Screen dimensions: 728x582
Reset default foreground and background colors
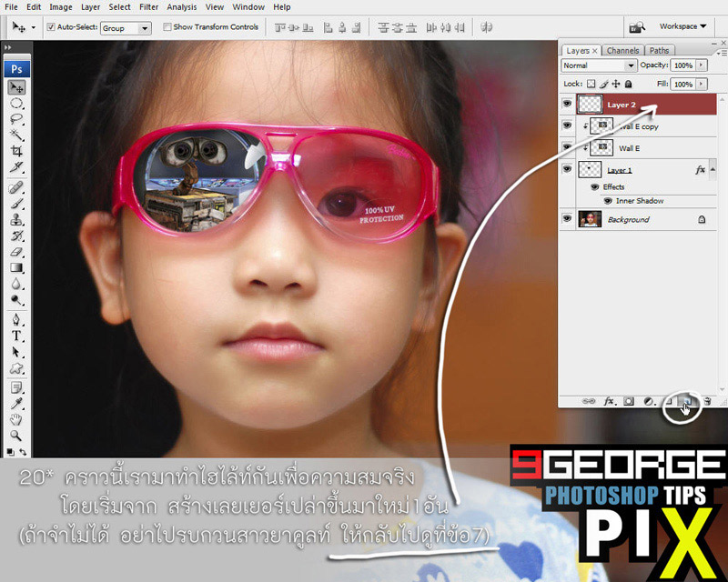[11, 452]
